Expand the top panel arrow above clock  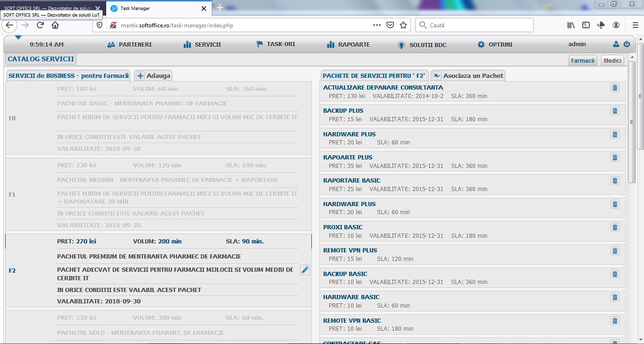pos(18,37)
